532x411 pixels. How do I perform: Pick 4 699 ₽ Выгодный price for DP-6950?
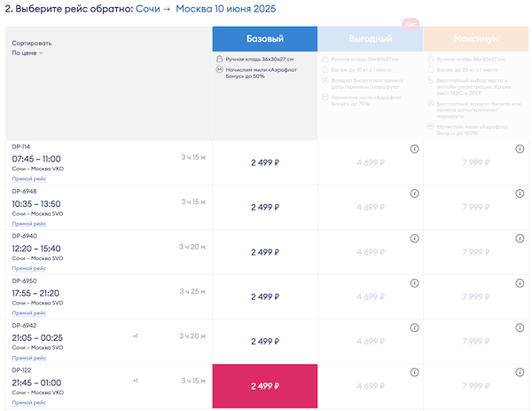[x=370, y=296]
